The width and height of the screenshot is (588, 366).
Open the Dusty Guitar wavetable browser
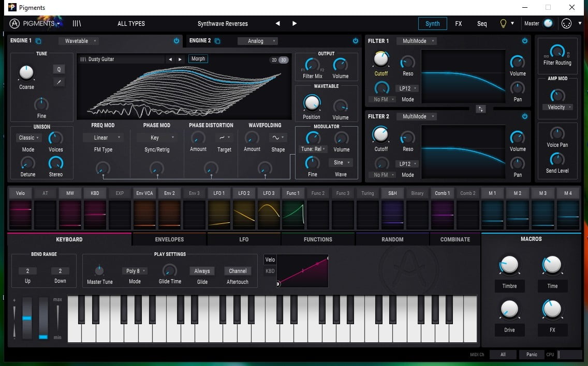pyautogui.click(x=122, y=59)
